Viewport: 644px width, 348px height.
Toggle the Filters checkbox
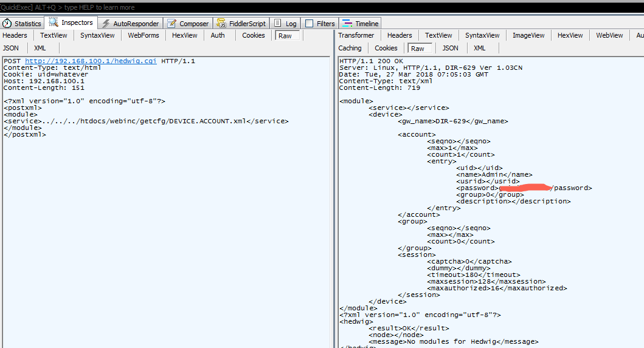(310, 24)
